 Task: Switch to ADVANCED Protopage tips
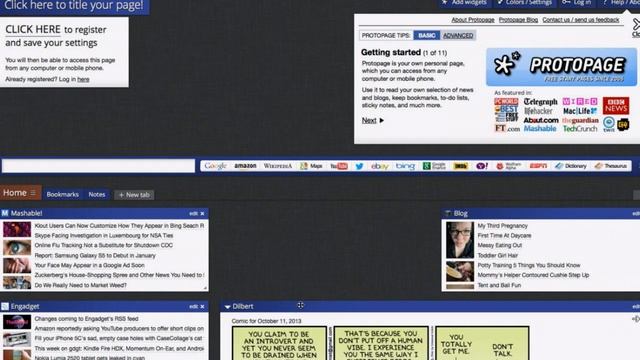click(x=458, y=36)
